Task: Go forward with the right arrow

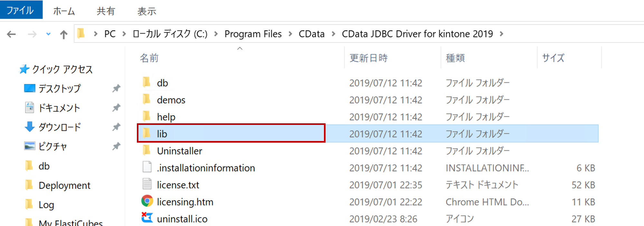Action: tap(32, 34)
